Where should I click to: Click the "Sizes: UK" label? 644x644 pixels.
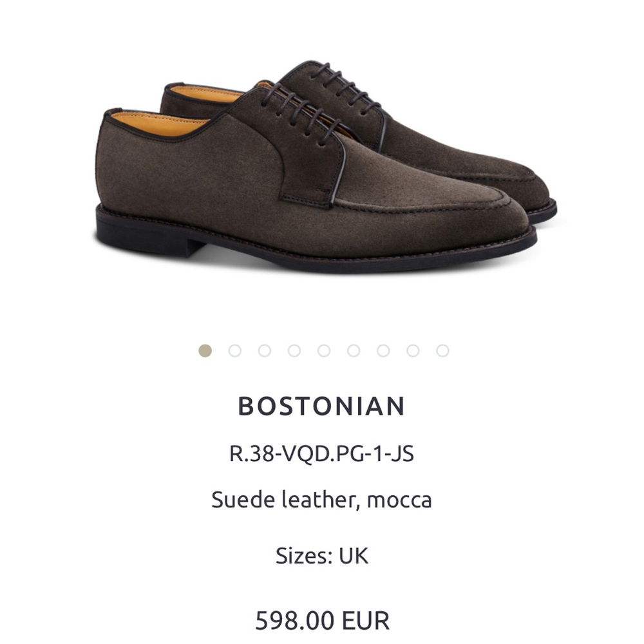pos(322,554)
